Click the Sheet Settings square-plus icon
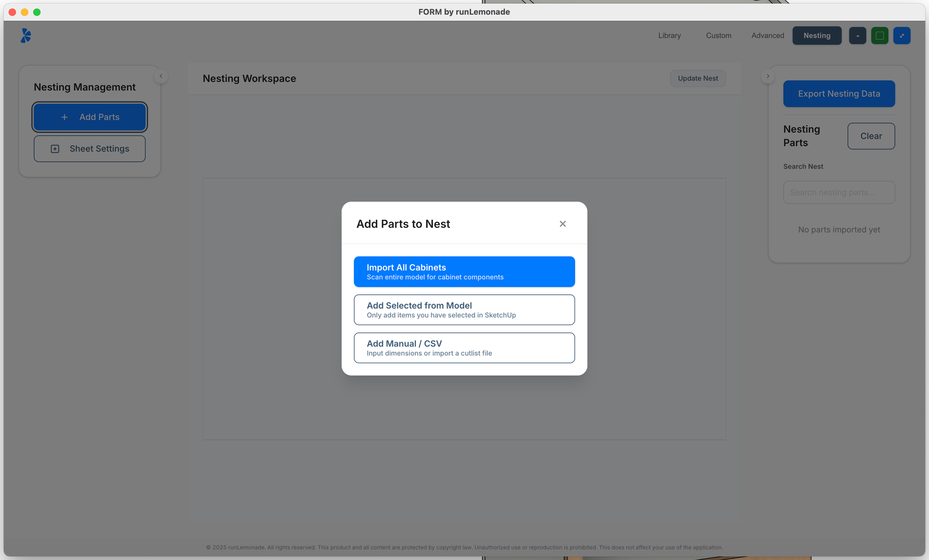Viewport: 929px width, 560px height. (55, 149)
